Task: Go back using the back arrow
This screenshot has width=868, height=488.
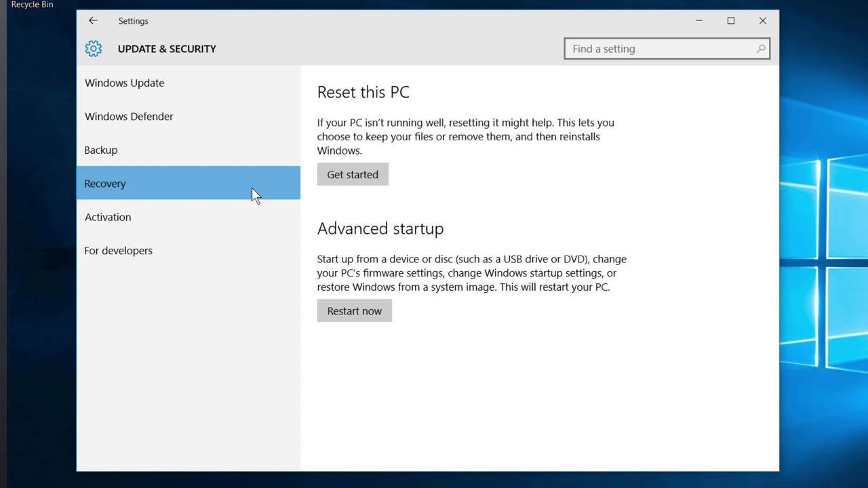Action: 93,21
